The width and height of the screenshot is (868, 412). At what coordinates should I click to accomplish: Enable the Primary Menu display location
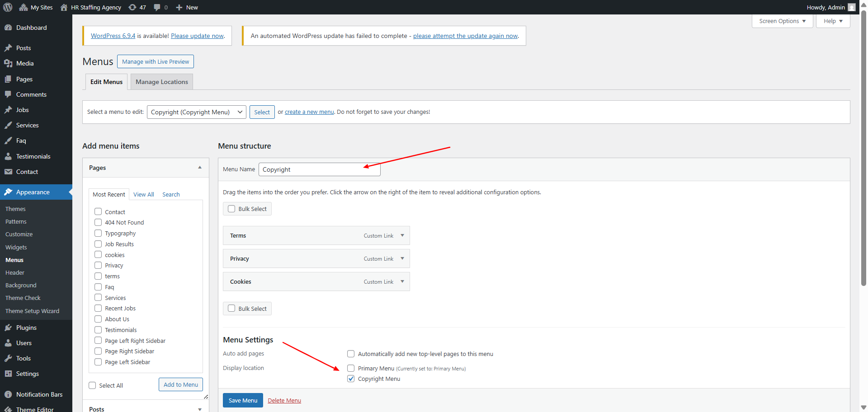(351, 368)
